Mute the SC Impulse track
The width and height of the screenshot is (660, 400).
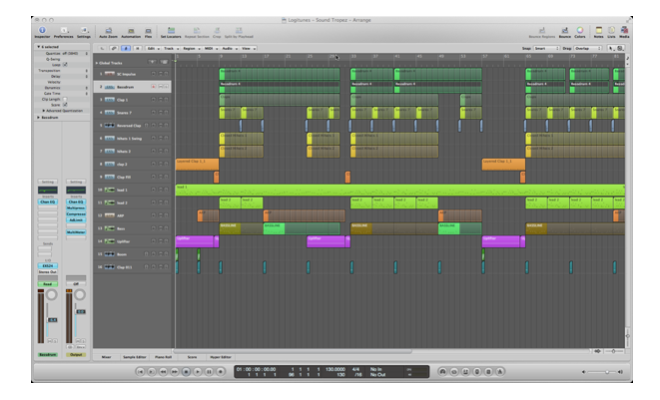point(160,74)
